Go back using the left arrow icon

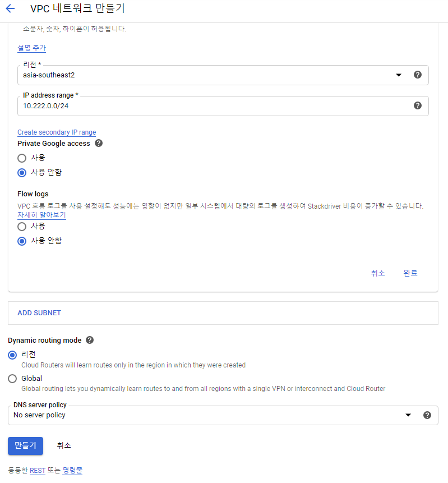tap(10, 8)
